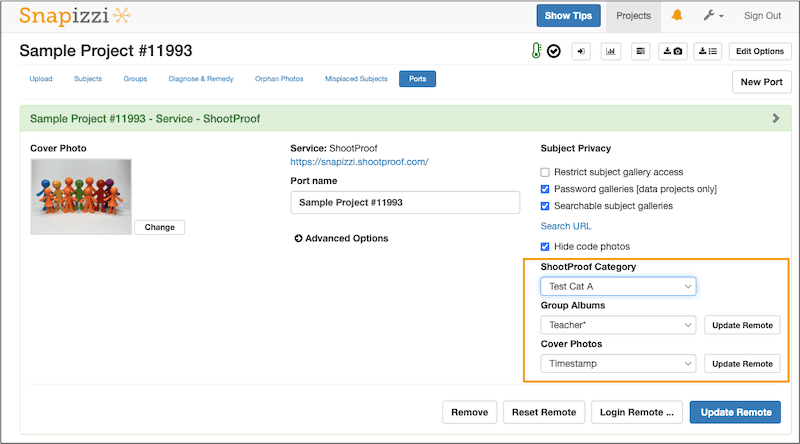Click the download photos camera icon
This screenshot has width=800, height=444.
[x=672, y=51]
